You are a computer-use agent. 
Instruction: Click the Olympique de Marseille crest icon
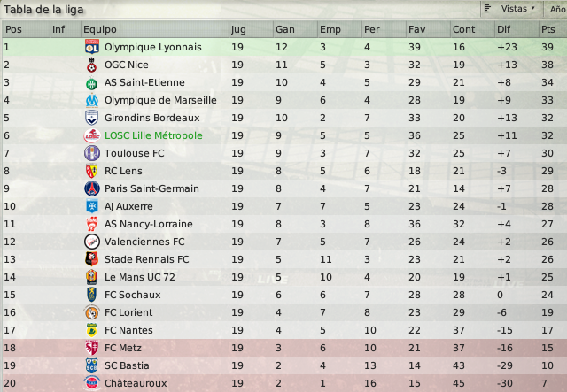tap(92, 100)
